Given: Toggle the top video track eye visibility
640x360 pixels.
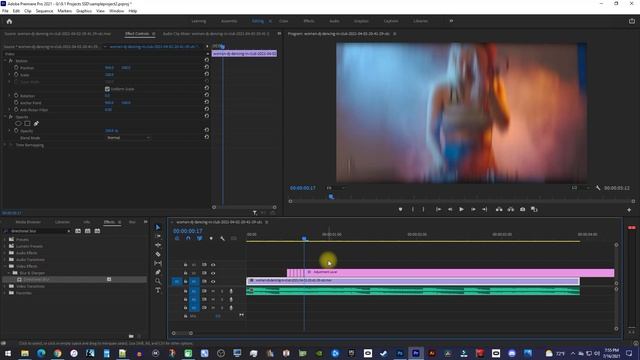Looking at the screenshot, I should point(213,264).
